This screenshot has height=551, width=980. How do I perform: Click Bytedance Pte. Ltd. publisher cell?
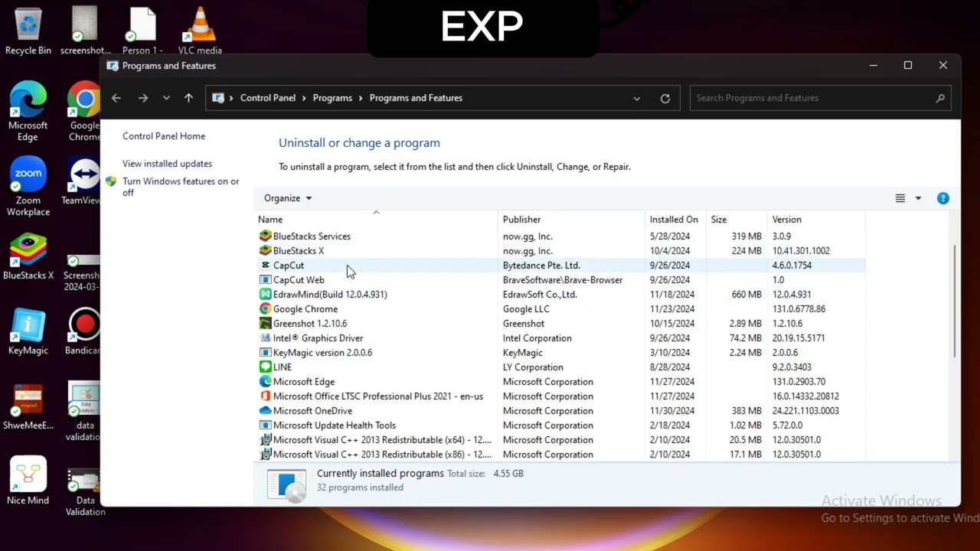[x=541, y=266]
